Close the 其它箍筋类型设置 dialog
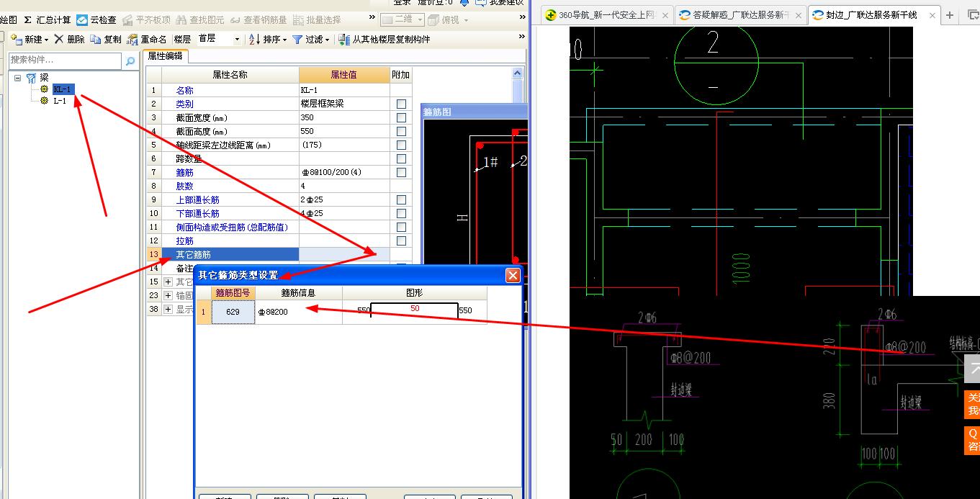This screenshot has width=980, height=499. click(513, 275)
